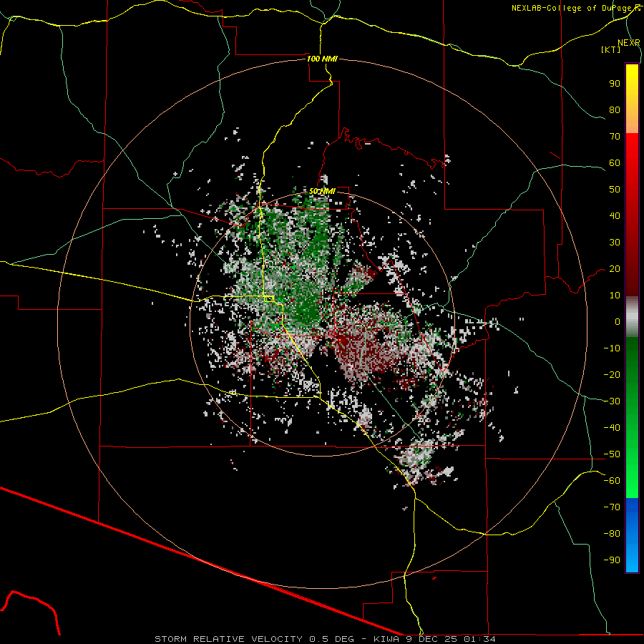Screen dimensions: 644x644
Task: Click the -10 value on the velocity scale
Action: click(612, 348)
